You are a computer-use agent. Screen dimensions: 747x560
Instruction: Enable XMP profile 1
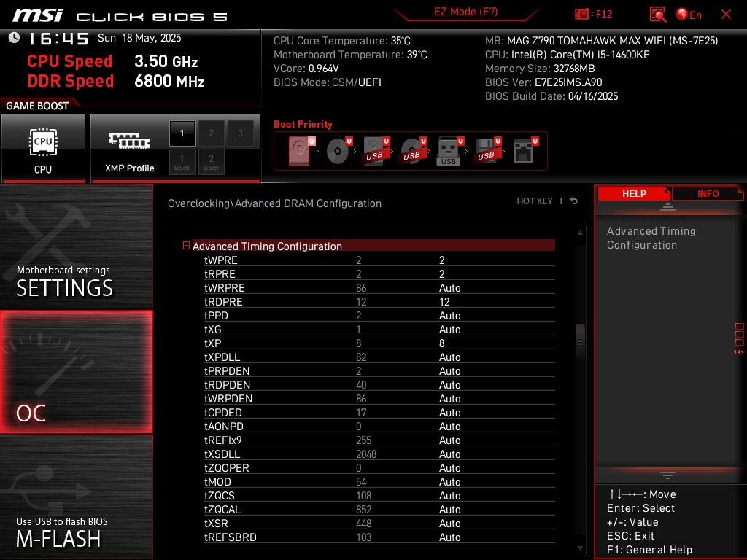pyautogui.click(x=182, y=133)
